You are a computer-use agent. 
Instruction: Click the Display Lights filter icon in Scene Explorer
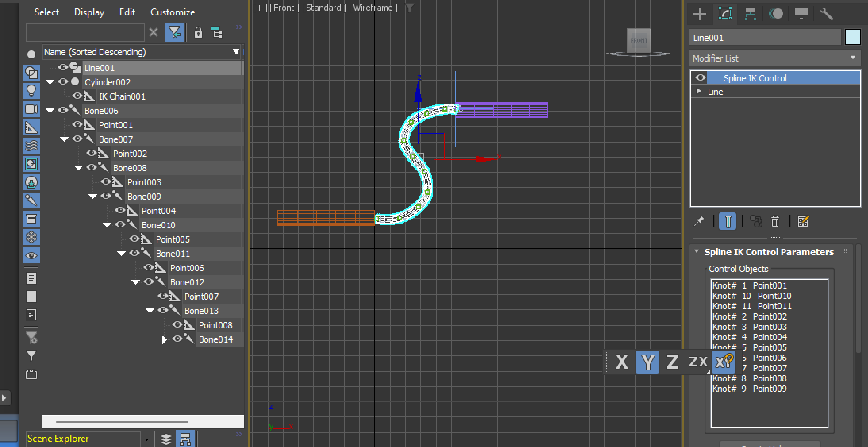click(x=31, y=91)
